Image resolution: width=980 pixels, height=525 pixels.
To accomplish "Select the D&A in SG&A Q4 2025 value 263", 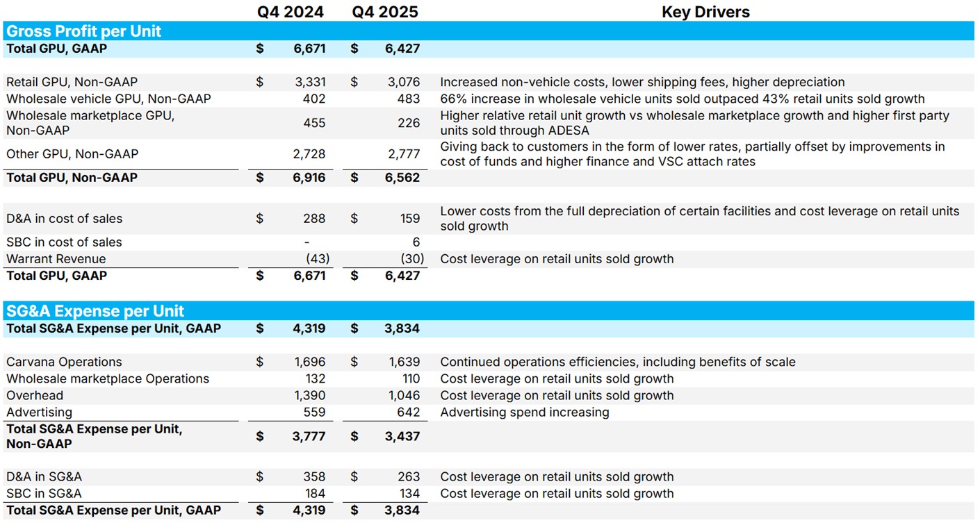I will (409, 477).
